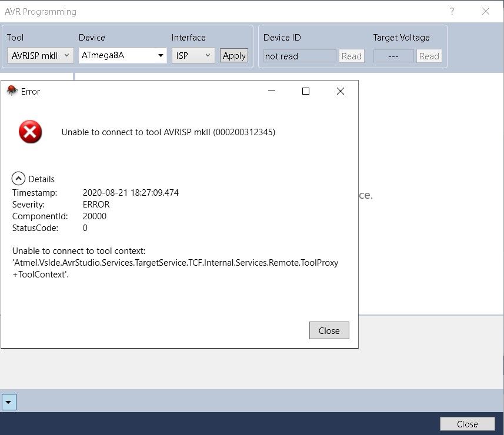The image size is (504, 435).
Task: Click Read next to Target Voltage
Action: (x=429, y=56)
